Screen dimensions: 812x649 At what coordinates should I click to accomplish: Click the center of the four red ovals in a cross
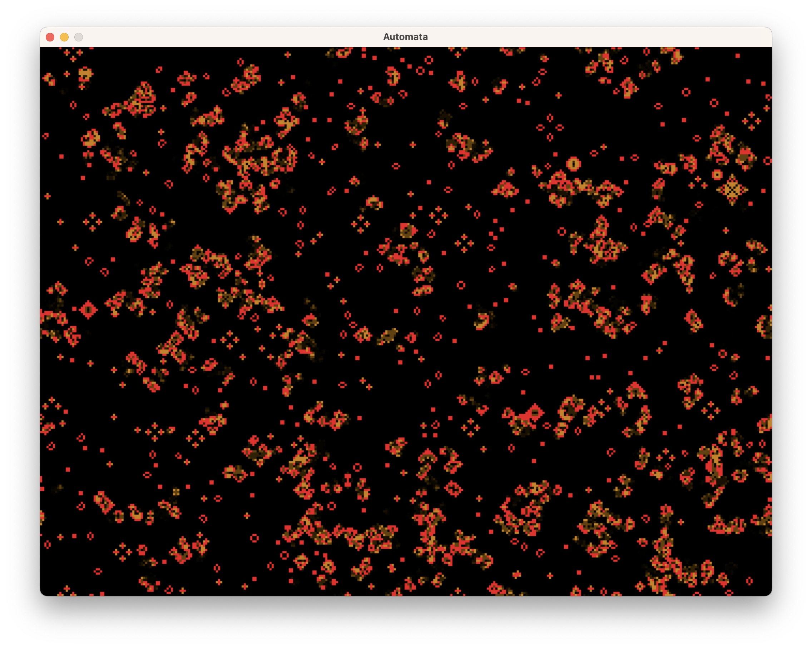click(x=550, y=128)
